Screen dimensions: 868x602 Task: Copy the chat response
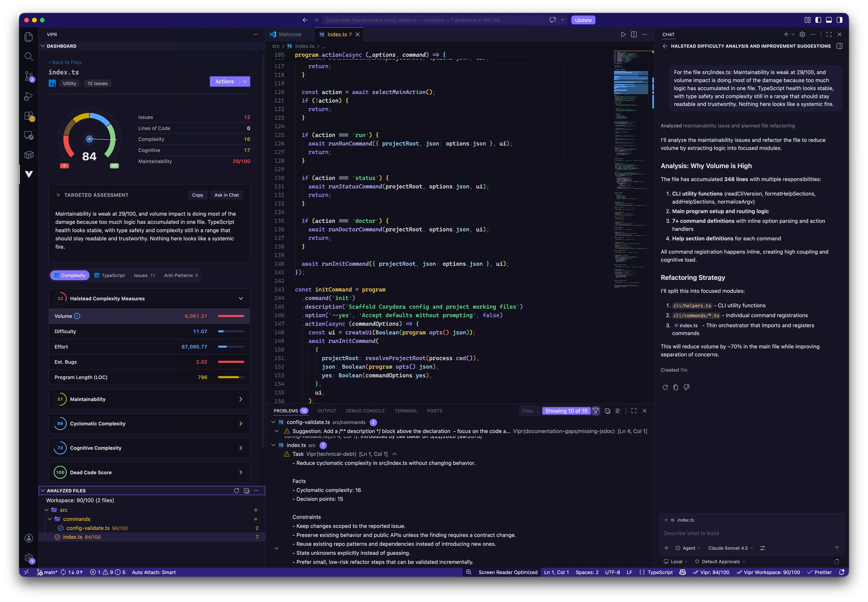point(676,387)
